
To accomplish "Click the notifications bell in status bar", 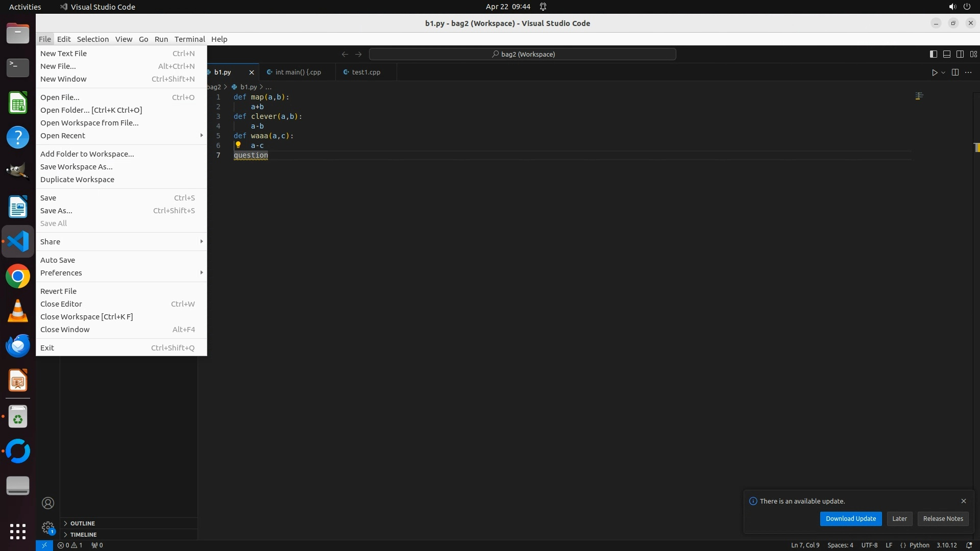I will (x=969, y=545).
